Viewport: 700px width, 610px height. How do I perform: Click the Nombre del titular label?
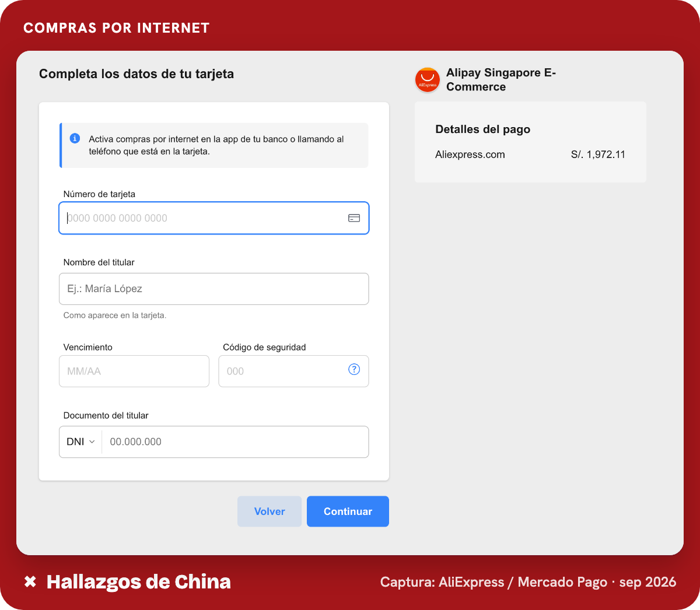99,262
